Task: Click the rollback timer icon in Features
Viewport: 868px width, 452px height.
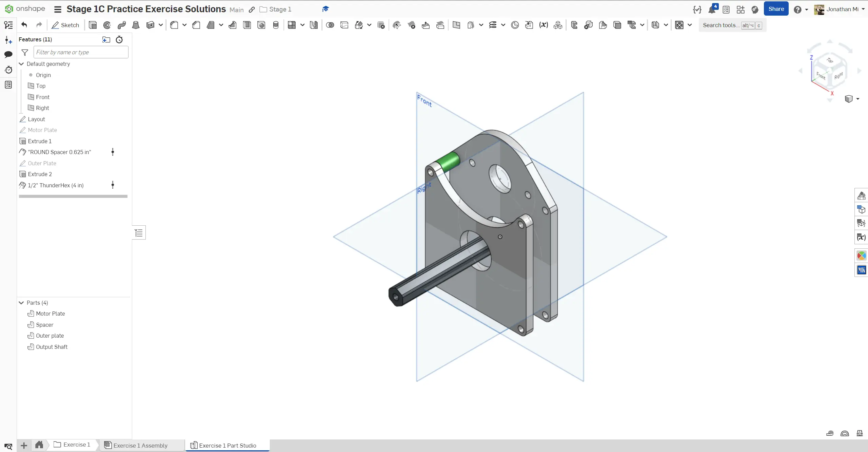Action: [119, 40]
